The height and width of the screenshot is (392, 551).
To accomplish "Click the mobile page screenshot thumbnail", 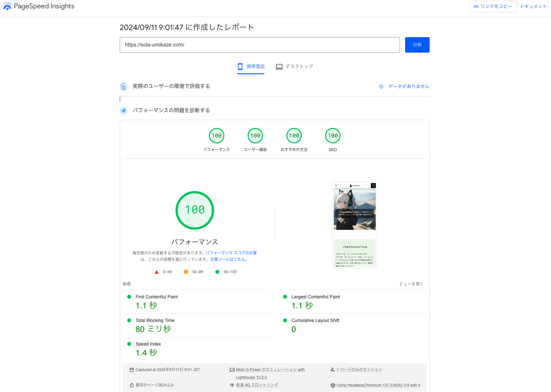I will coord(355,225).
